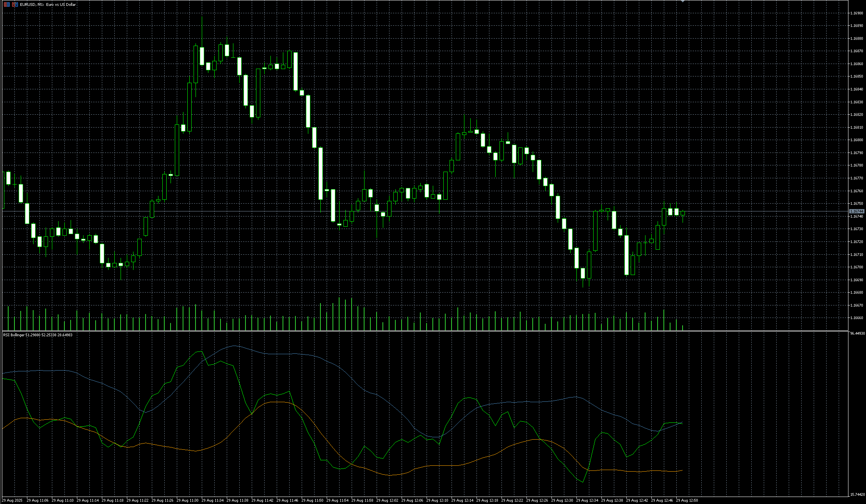The height and width of the screenshot is (504, 866).
Task: Click the 29 Aug 12:34 time label
Action: tap(587, 500)
